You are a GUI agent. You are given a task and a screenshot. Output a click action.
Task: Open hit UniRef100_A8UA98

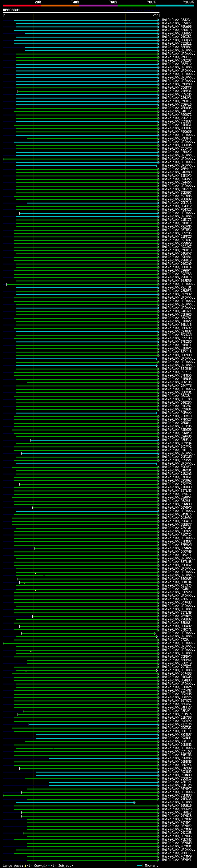pos(177,26)
